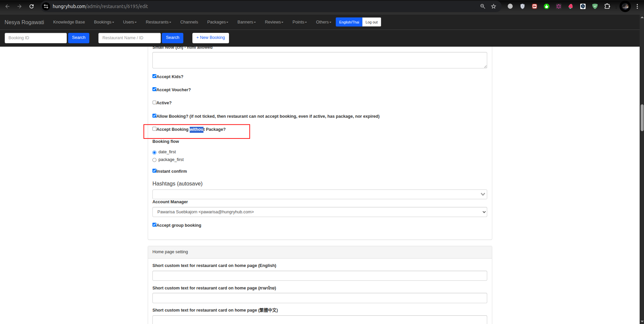Open the Restaurants menu dropdown
644x324 pixels.
158,22
